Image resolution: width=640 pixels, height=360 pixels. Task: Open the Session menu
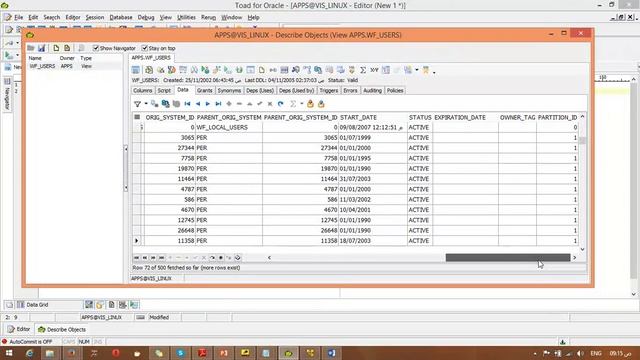pos(95,18)
